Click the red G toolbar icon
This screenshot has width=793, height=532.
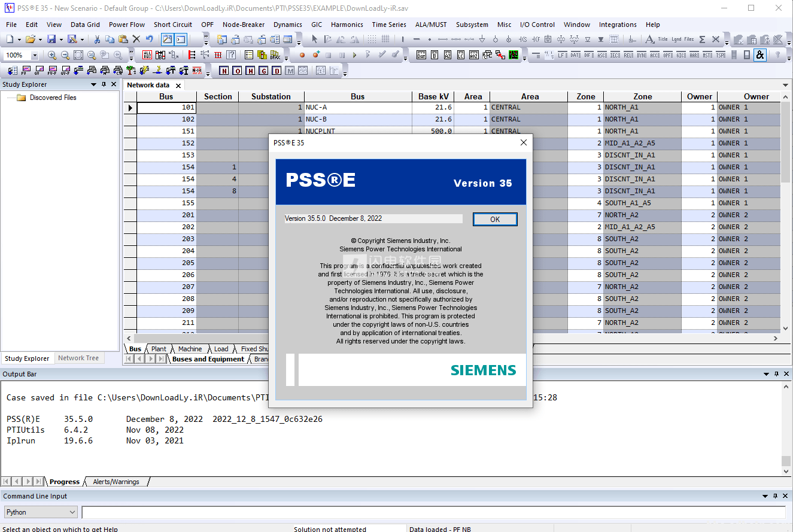[263, 71]
